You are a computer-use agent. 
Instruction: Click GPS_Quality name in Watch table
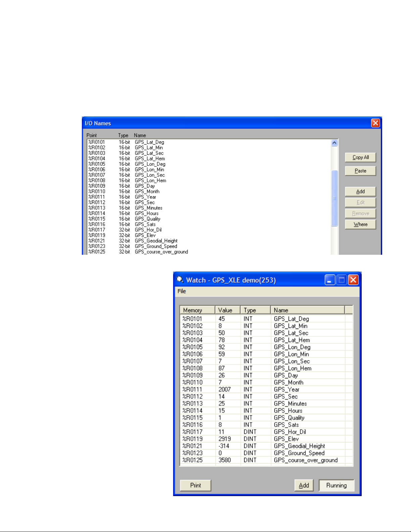(289, 418)
